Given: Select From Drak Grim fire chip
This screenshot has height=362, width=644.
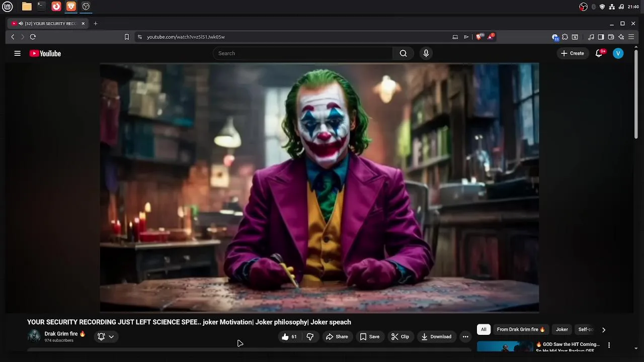Looking at the screenshot, I should point(521,330).
